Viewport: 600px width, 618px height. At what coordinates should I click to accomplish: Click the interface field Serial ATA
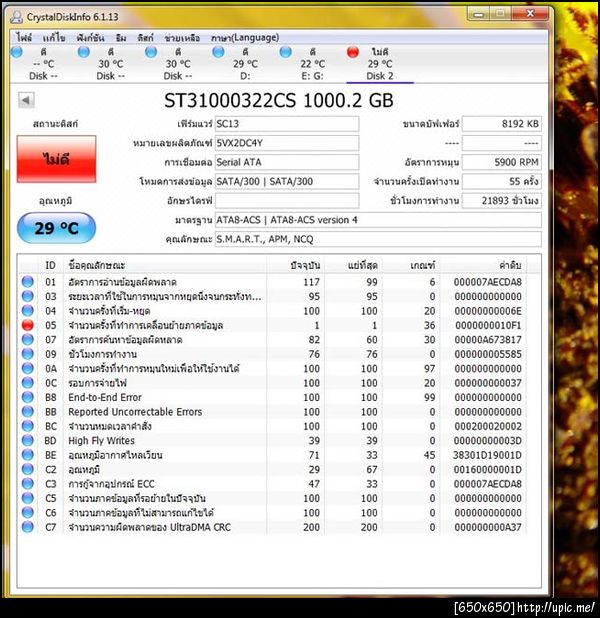tap(287, 162)
